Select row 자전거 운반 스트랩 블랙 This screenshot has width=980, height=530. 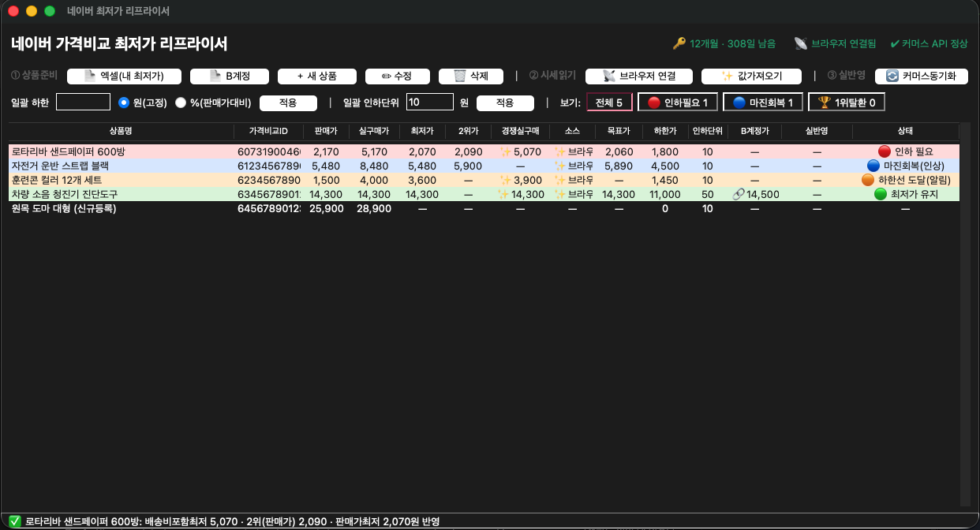(484, 166)
